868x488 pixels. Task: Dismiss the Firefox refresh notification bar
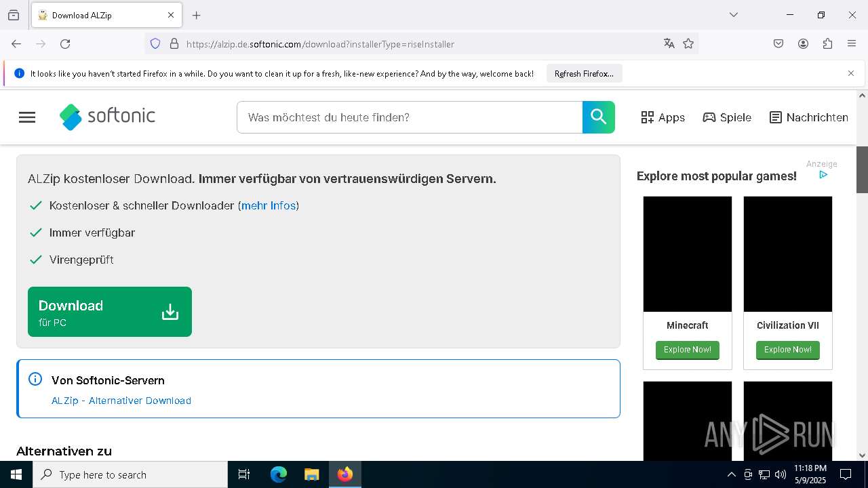(x=851, y=73)
